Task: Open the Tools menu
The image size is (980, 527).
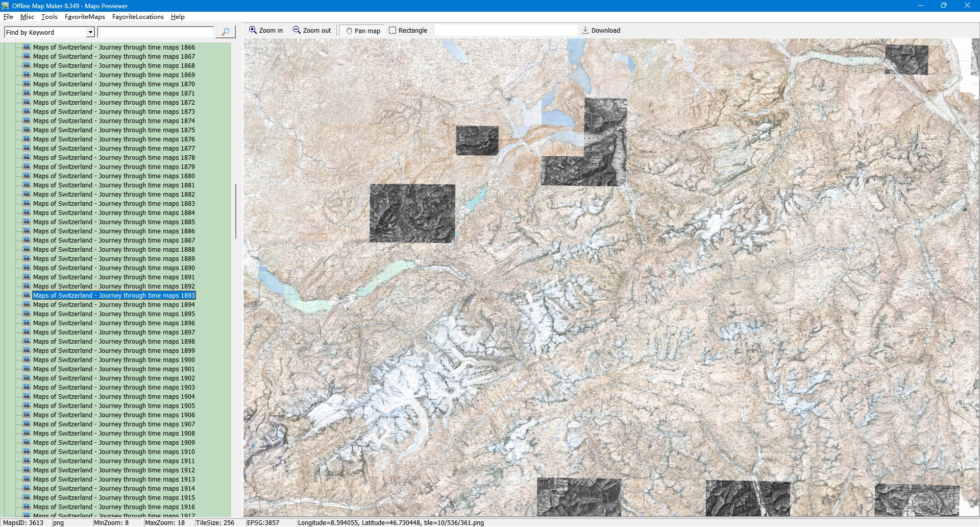Action: tap(50, 17)
